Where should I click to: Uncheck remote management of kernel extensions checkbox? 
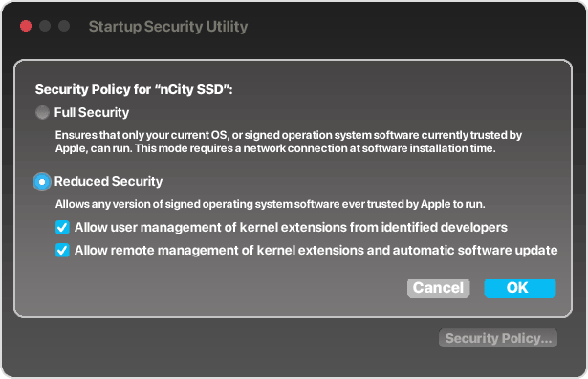62,251
